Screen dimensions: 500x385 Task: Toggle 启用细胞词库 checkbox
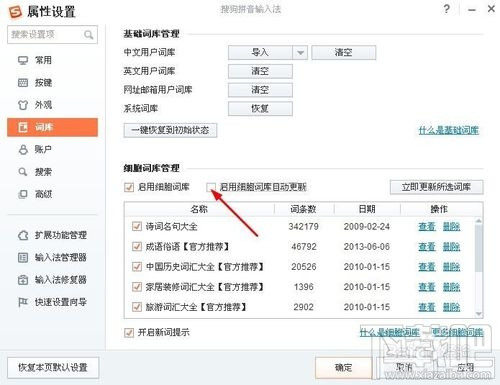129,187
